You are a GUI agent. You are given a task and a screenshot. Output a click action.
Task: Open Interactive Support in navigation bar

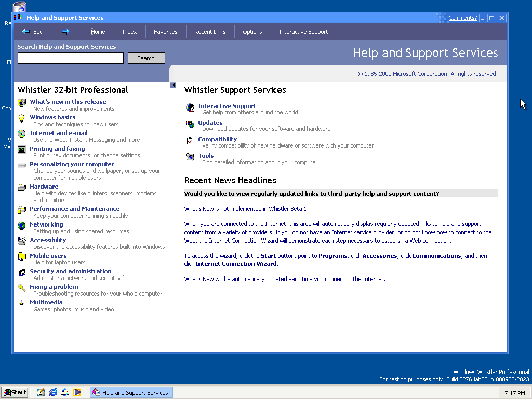point(303,32)
